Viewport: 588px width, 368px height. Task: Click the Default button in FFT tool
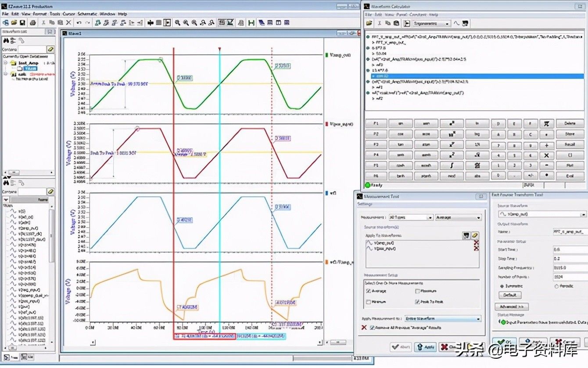coord(509,295)
